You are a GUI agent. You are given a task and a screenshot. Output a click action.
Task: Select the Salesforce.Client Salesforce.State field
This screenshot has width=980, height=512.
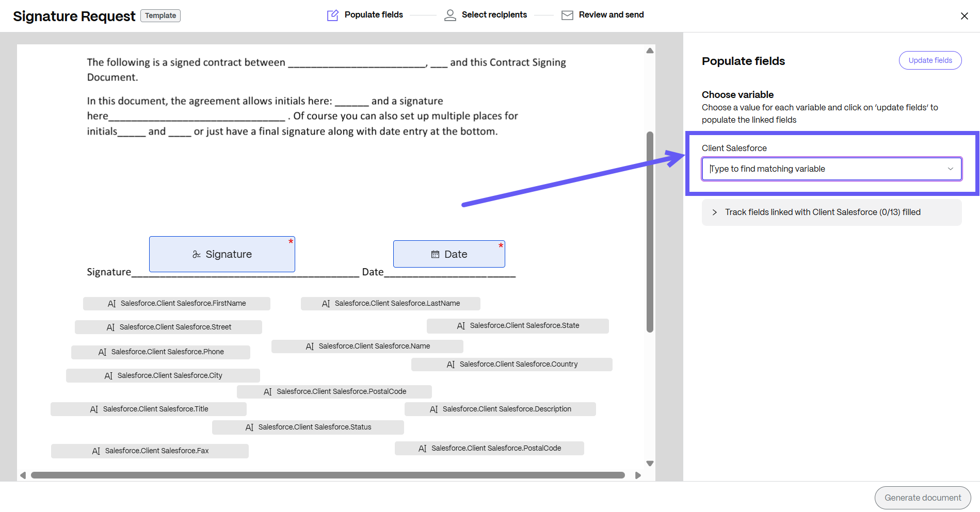click(518, 326)
